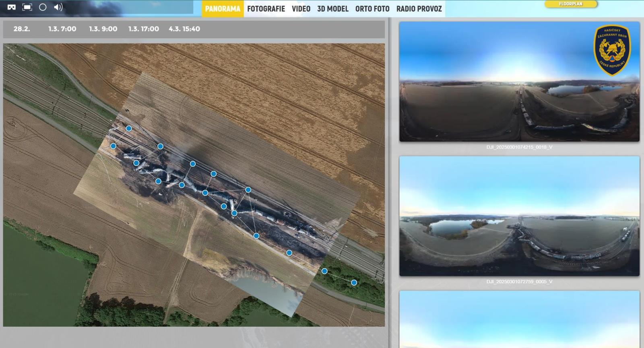Choose the 1.3. 7:00 time entry
This screenshot has height=348, width=644.
62,29
